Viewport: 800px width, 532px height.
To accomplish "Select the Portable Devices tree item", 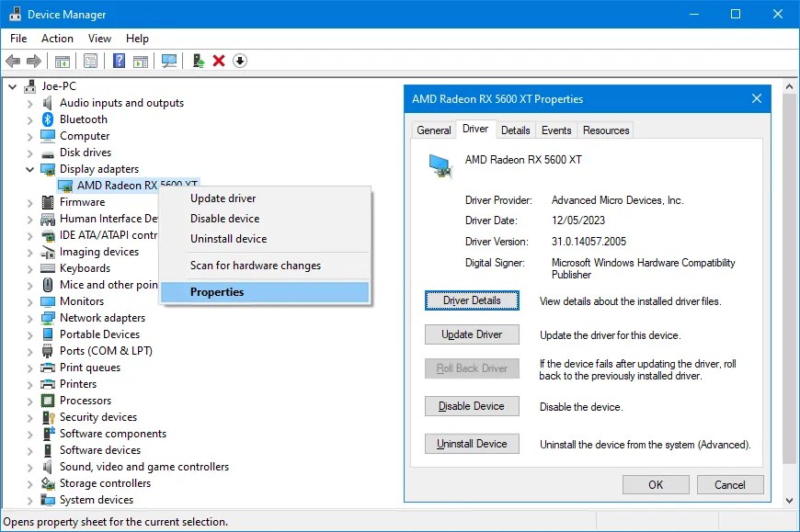I will [99, 334].
